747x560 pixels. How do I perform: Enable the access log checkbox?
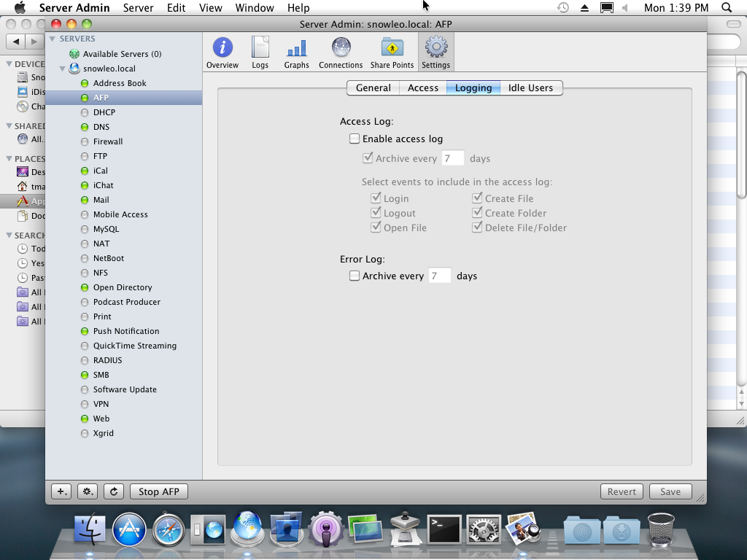coord(354,139)
